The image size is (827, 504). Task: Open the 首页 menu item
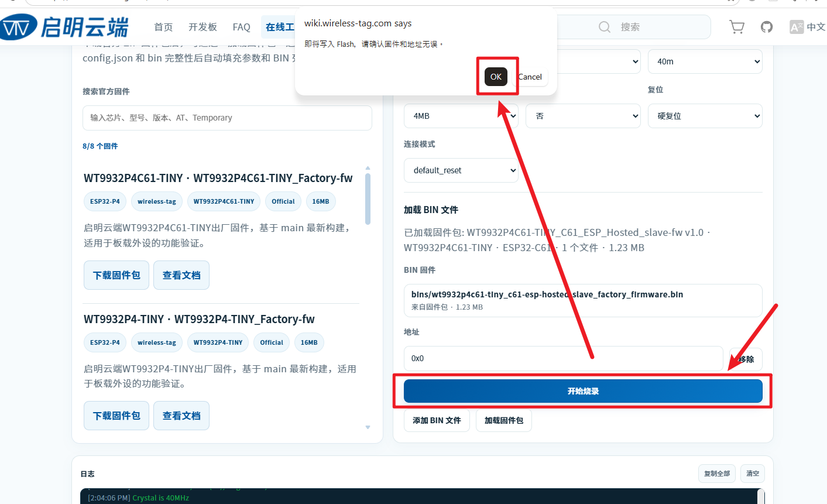[163, 27]
